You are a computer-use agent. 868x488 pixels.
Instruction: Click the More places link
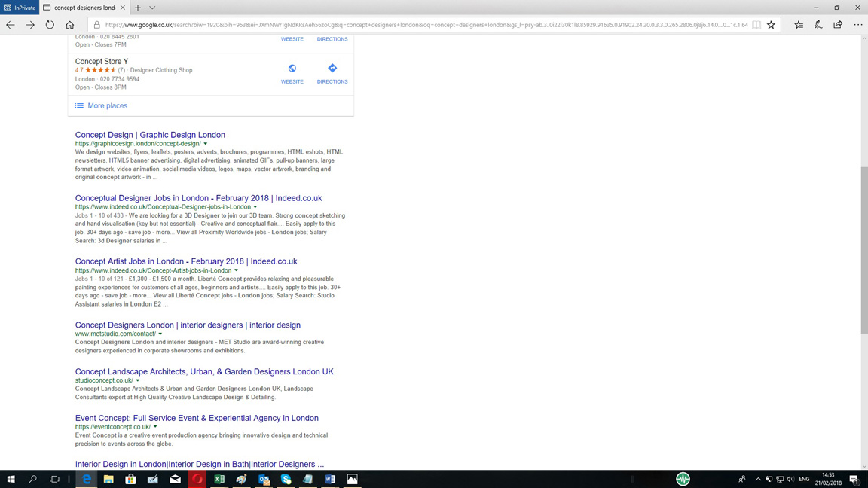107,106
